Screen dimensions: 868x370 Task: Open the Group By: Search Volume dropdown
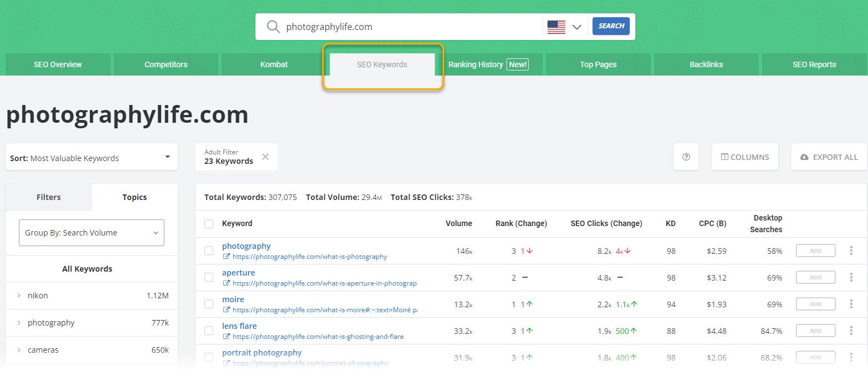point(92,233)
